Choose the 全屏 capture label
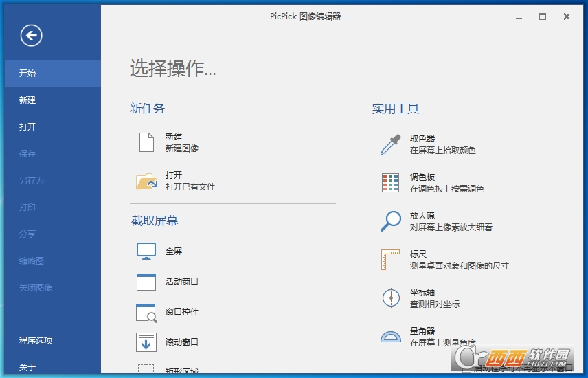 [x=174, y=251]
